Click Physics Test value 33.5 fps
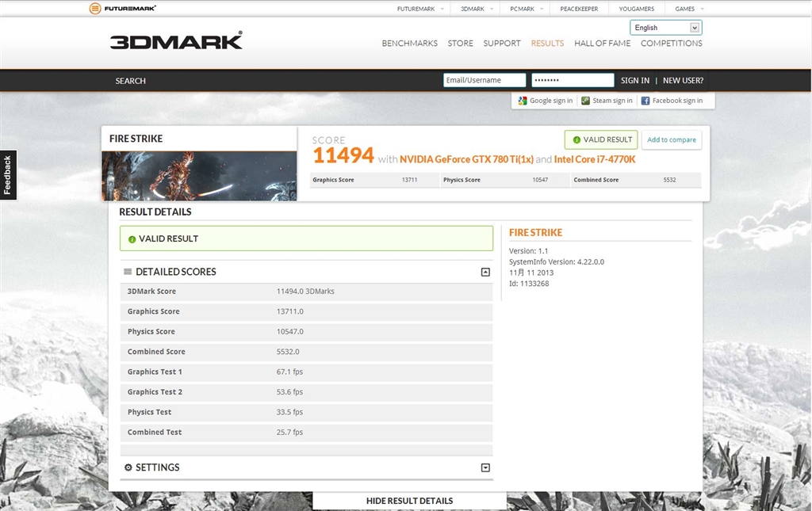The height and width of the screenshot is (511, 812). tap(289, 412)
